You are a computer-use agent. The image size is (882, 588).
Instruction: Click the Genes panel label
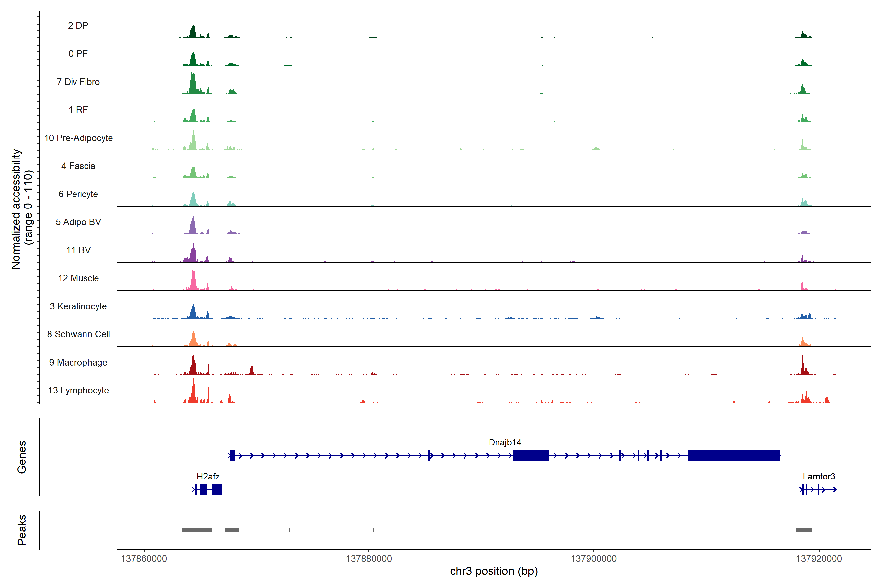pos(22,457)
